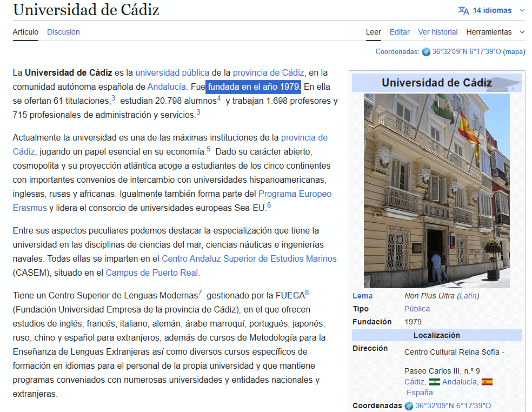
Task: Open the Andalucía link in infobox address
Action: click(460, 382)
